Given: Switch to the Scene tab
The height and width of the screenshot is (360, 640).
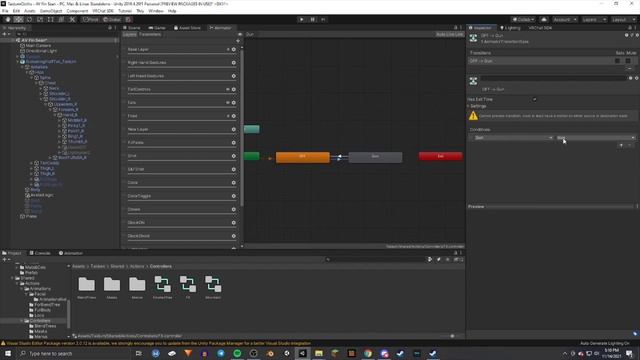Looking at the screenshot, I should pyautogui.click(x=132, y=28).
